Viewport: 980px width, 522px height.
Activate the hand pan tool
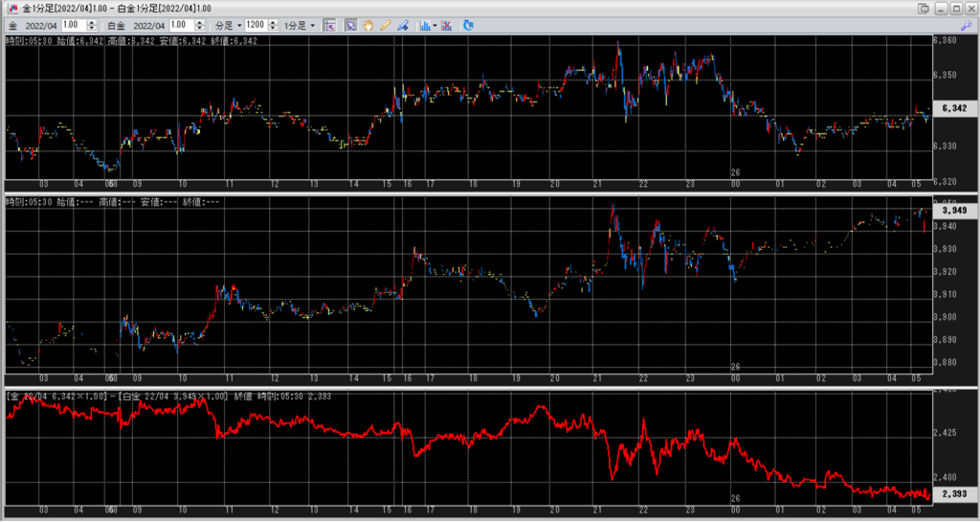click(367, 25)
